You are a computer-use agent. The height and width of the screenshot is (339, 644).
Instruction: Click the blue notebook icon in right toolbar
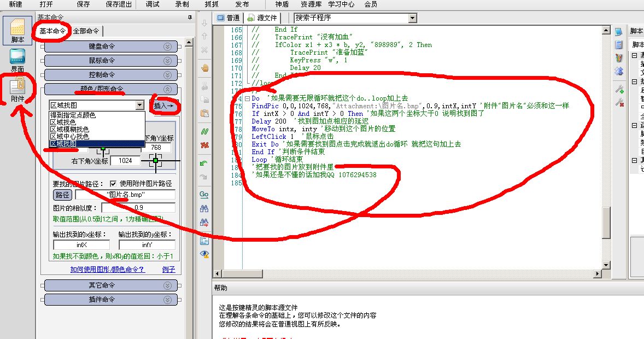coord(619,31)
